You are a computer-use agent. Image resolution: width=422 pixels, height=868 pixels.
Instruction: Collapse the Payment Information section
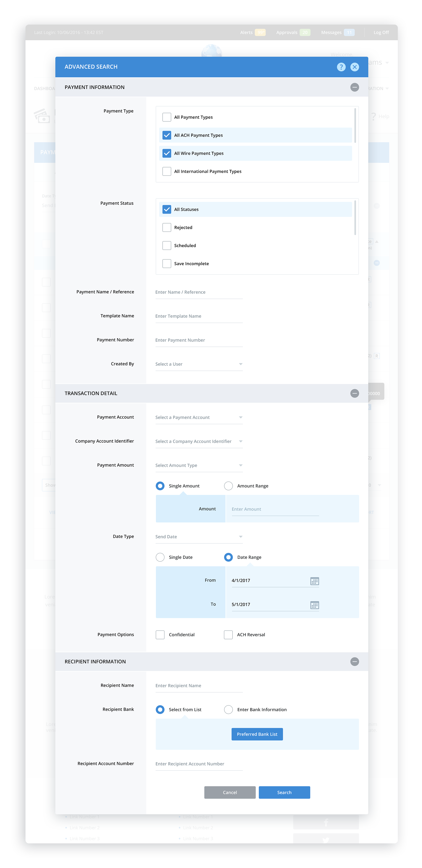354,87
